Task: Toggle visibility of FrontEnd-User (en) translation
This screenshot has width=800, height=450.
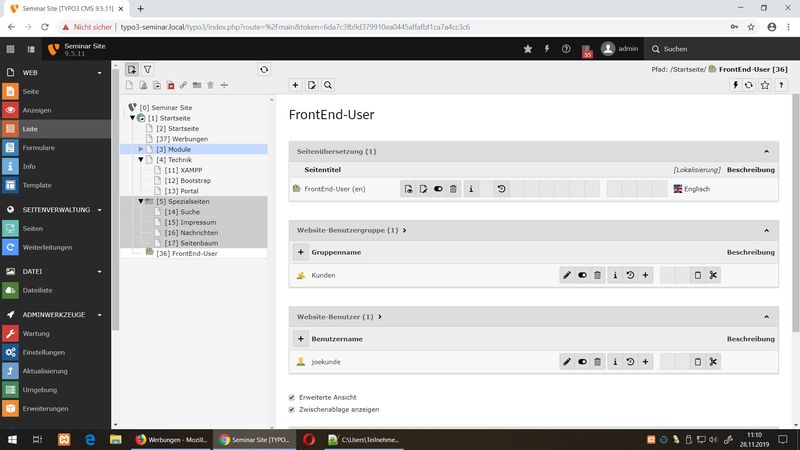Action: pos(438,189)
